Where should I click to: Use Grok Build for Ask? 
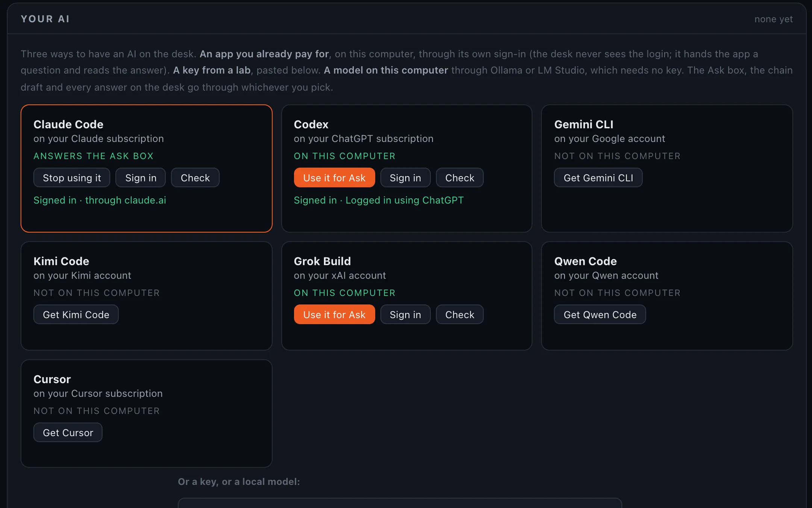(334, 315)
